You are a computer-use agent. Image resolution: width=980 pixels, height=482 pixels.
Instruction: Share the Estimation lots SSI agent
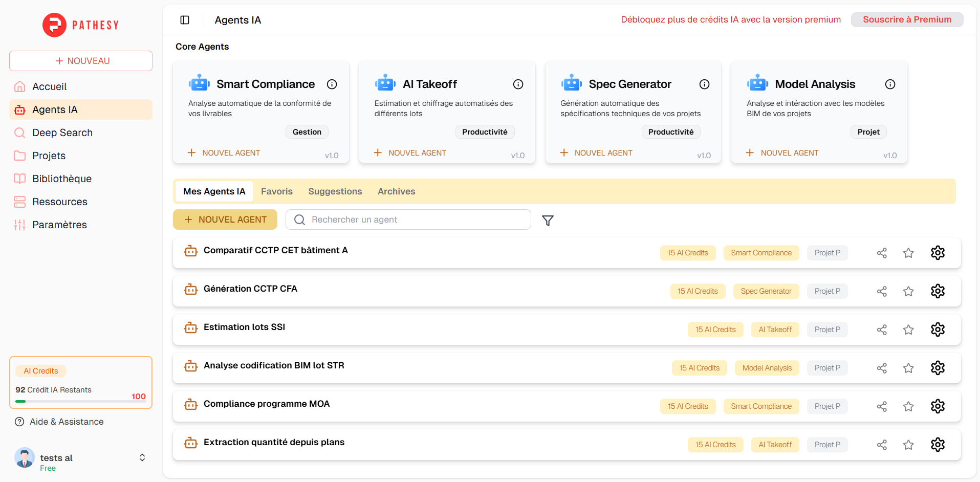tap(882, 330)
